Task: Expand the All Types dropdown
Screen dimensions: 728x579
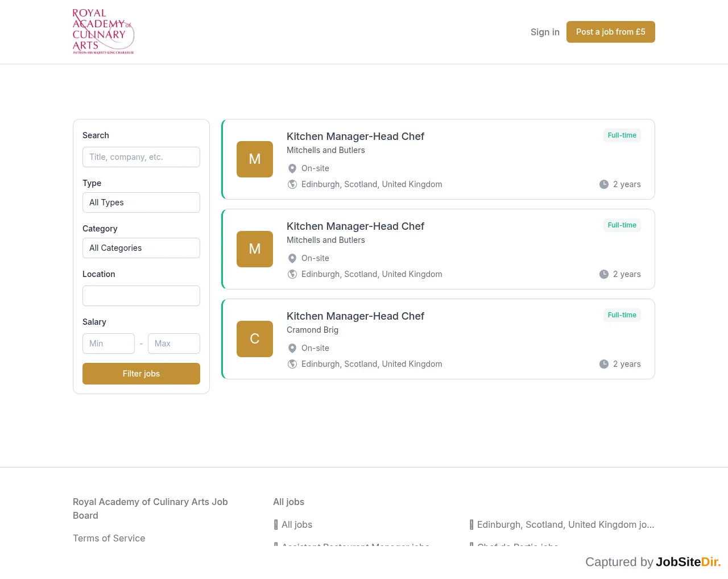Action: click(x=141, y=202)
